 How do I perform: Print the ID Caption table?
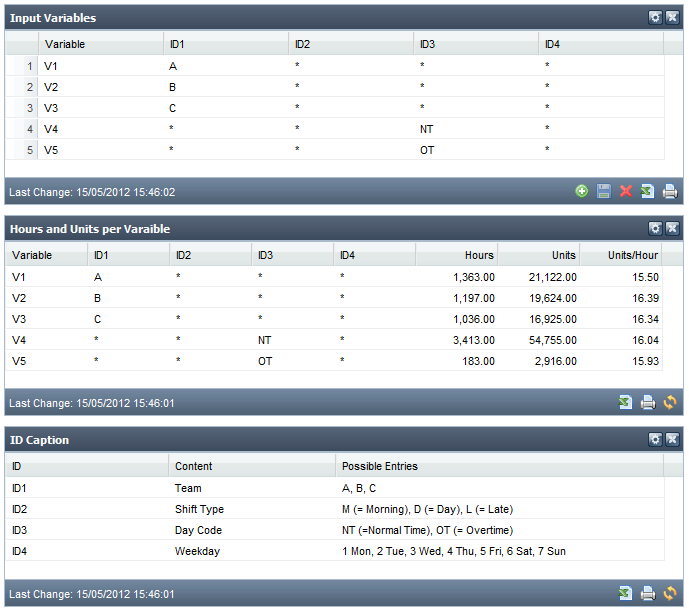(648, 593)
